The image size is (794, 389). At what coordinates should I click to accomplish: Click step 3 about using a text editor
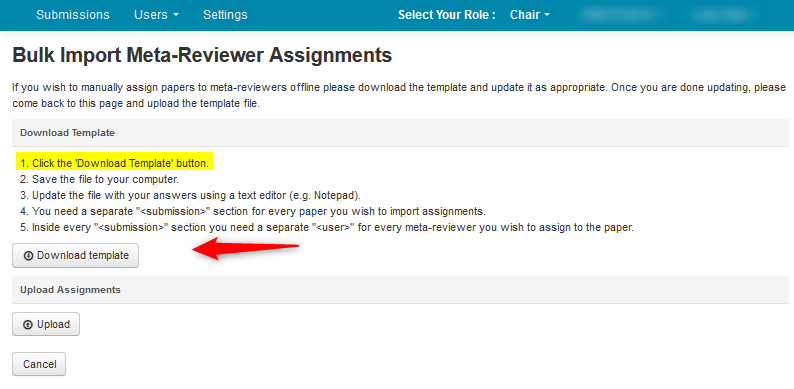[x=190, y=196]
